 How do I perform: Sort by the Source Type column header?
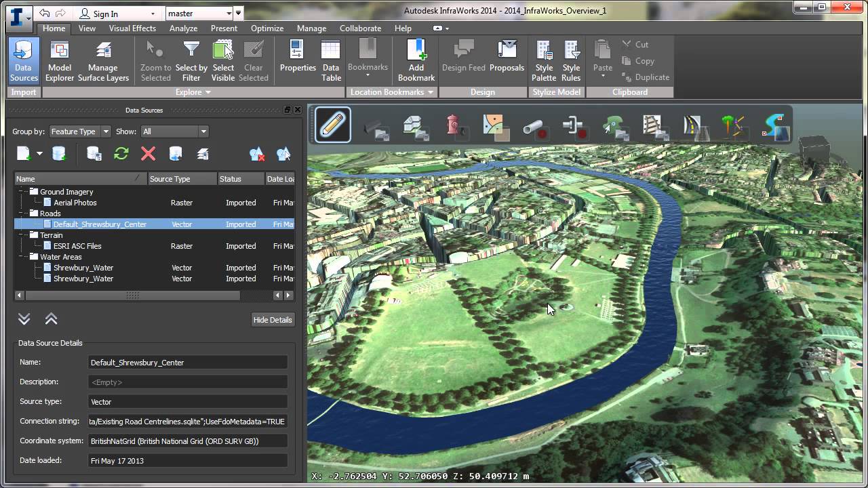coord(182,179)
